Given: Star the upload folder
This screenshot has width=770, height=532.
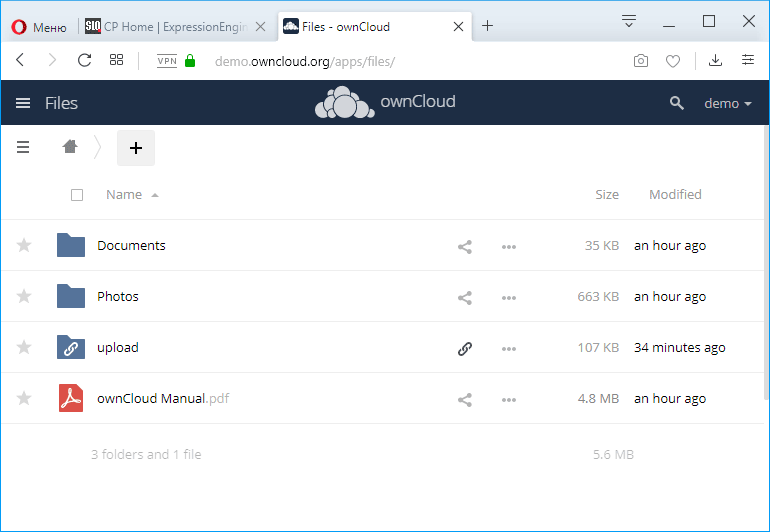Looking at the screenshot, I should click(24, 347).
